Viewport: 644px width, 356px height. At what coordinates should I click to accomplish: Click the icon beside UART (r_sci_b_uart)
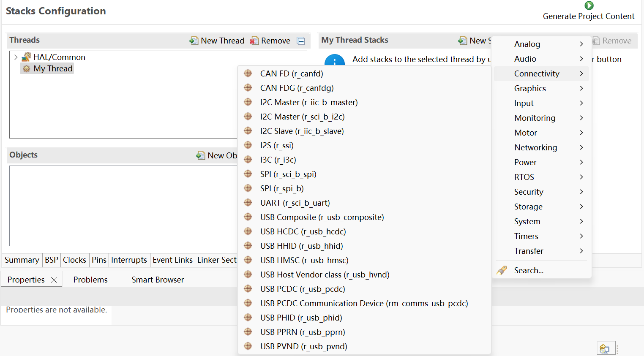[x=248, y=203]
